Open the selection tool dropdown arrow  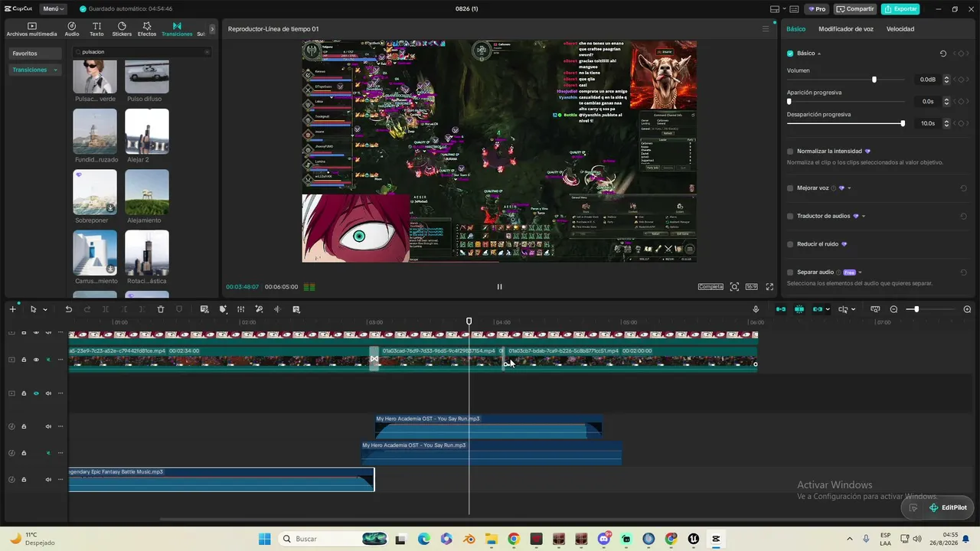45,310
